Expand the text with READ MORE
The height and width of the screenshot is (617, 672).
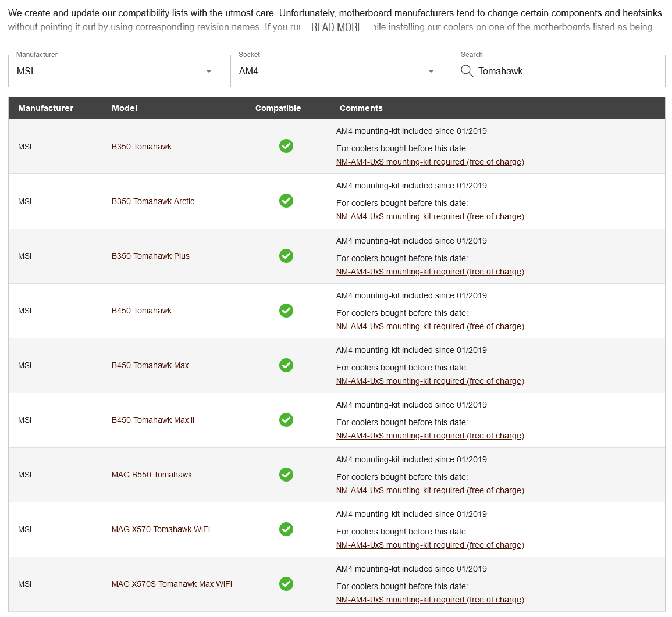[x=337, y=27]
